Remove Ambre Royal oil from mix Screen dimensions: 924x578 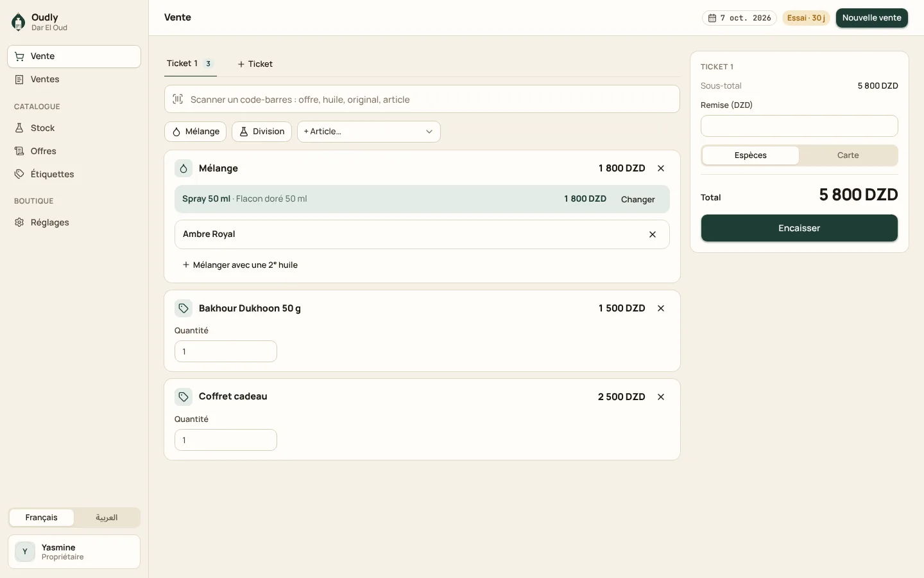click(x=653, y=234)
